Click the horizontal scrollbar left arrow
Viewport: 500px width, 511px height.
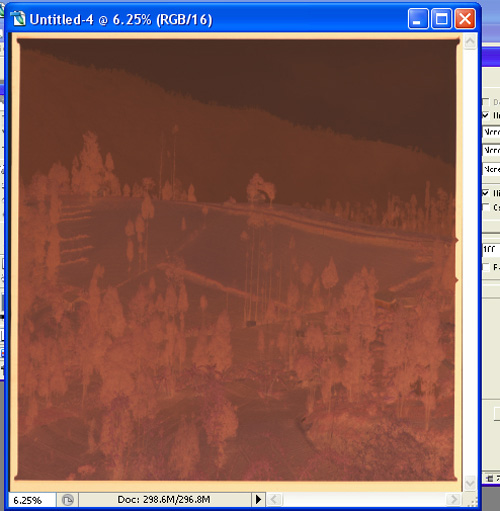tap(274, 499)
